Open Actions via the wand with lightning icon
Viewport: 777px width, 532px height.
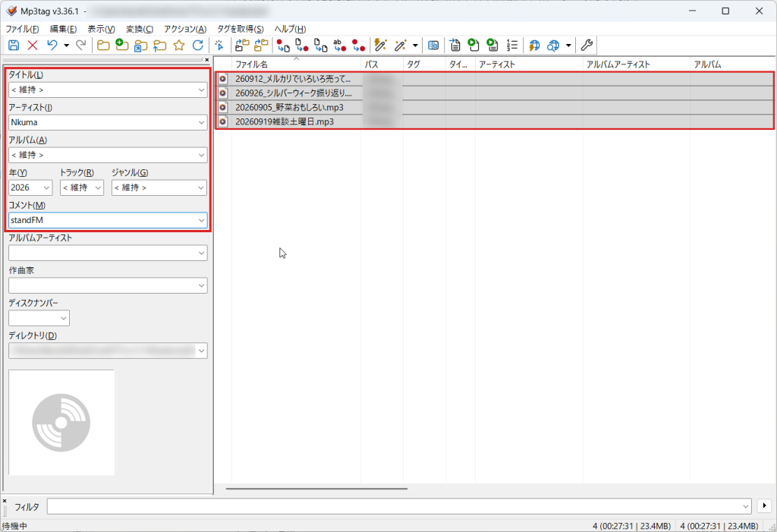coord(381,46)
